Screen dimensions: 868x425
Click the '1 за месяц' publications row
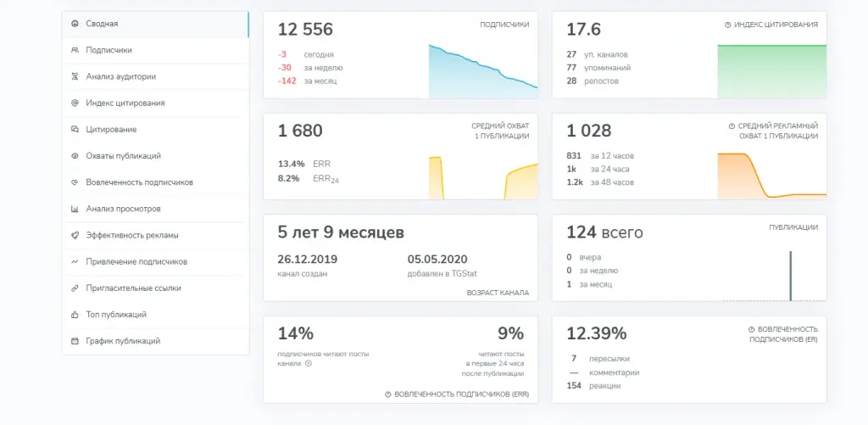(589, 284)
